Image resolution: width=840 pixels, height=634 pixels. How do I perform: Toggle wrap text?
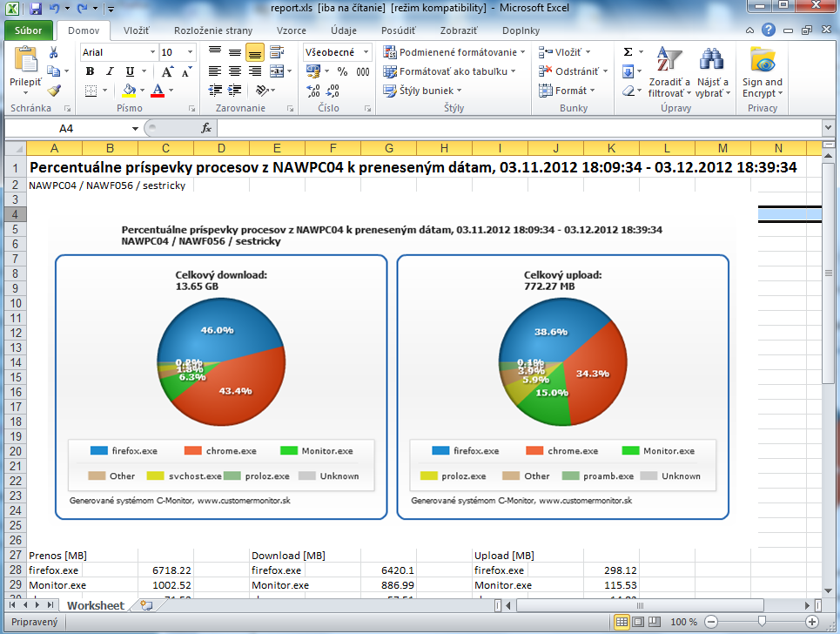277,52
